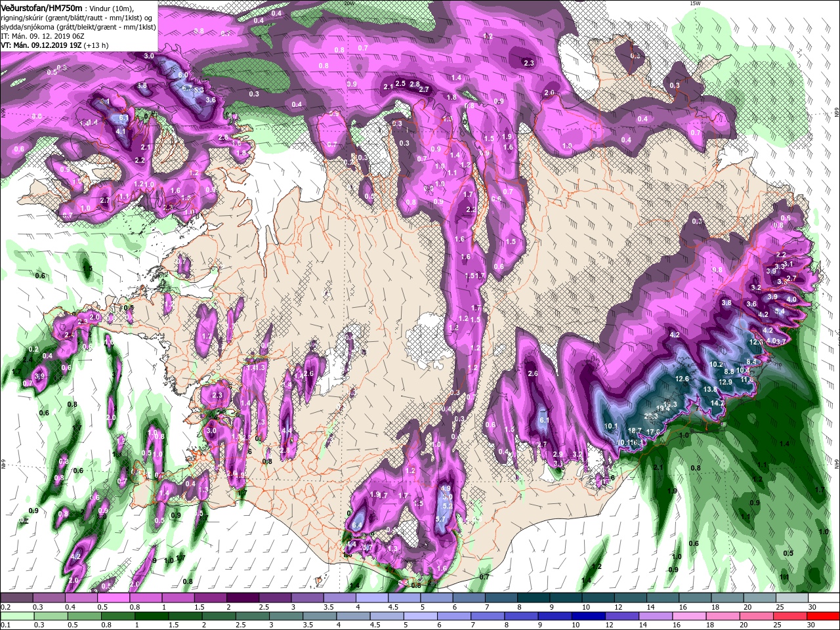This screenshot has width=840, height=630.
Task: Click the 8.8 precipitation value on the map
Action: point(728,372)
